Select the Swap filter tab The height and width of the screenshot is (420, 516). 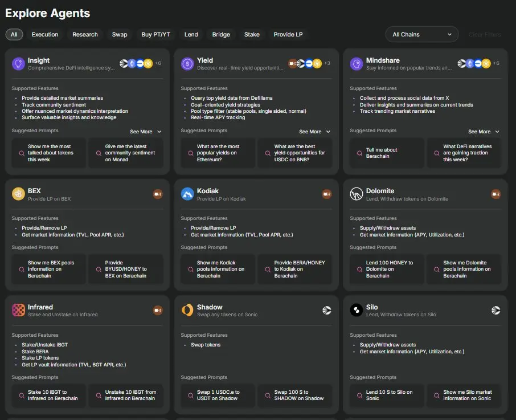pos(120,35)
